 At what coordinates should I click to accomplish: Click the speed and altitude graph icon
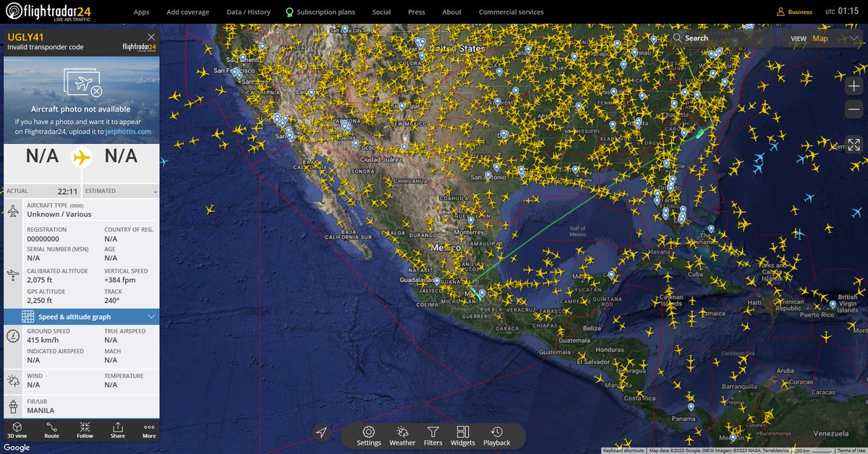pyautogui.click(x=28, y=317)
